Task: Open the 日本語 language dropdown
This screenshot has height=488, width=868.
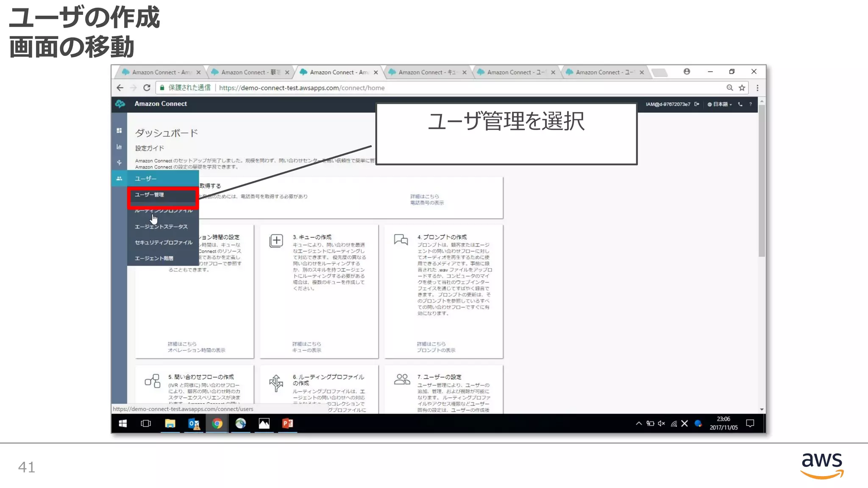Action: (x=720, y=104)
